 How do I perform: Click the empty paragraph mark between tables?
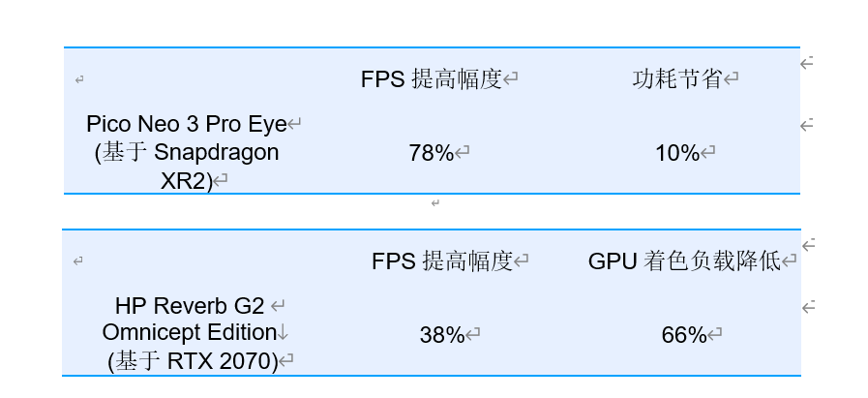tap(435, 203)
